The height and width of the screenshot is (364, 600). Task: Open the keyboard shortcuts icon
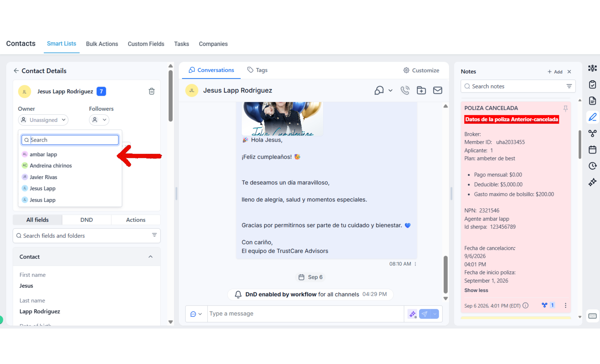tap(592, 316)
